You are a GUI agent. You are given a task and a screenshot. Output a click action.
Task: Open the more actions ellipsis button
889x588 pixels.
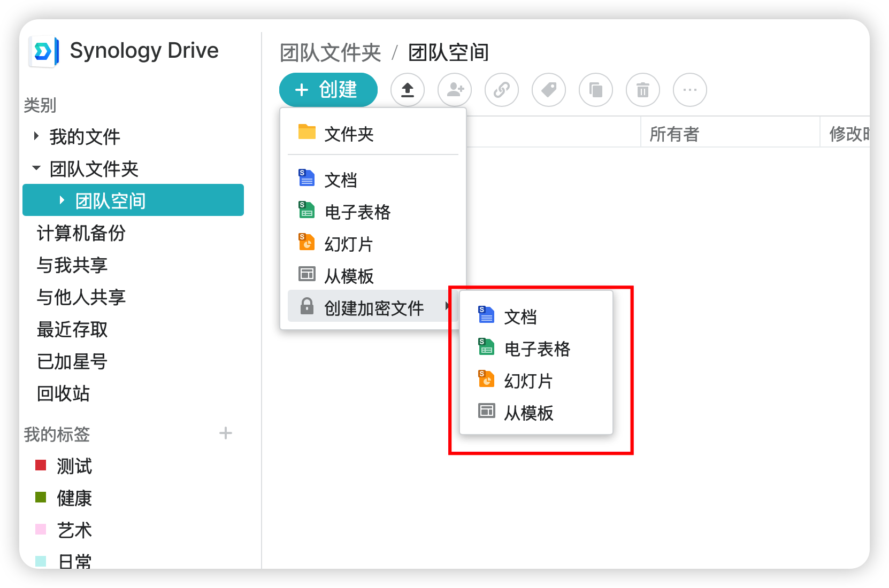pos(690,90)
